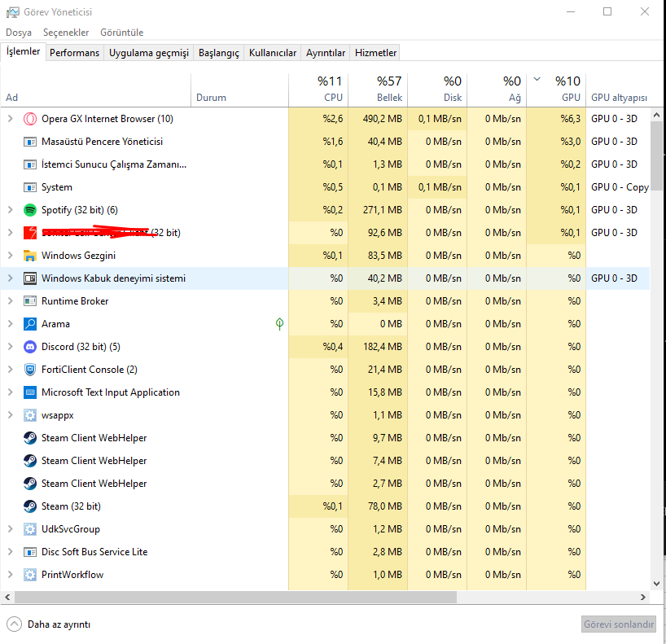Click the 7,4 MB Steam Client WebHelper icon

click(x=30, y=461)
